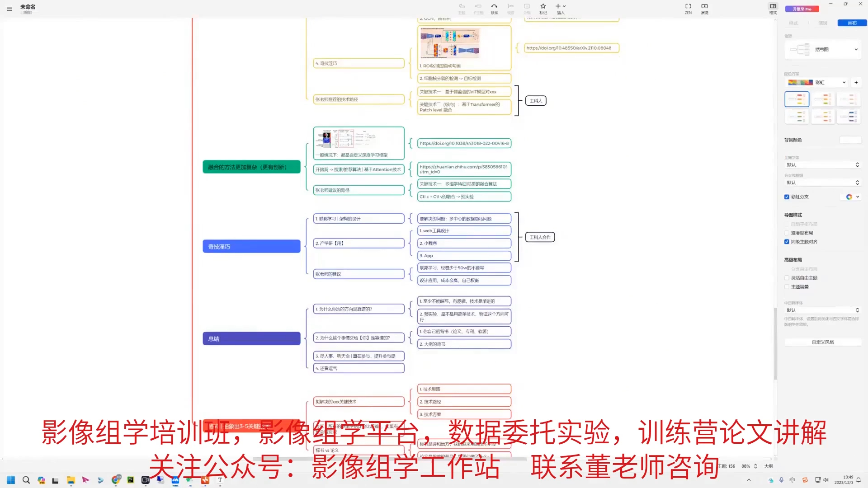Select the 奇技淫巧 blue main topic
Screen dimensions: 868x488
(251, 246)
